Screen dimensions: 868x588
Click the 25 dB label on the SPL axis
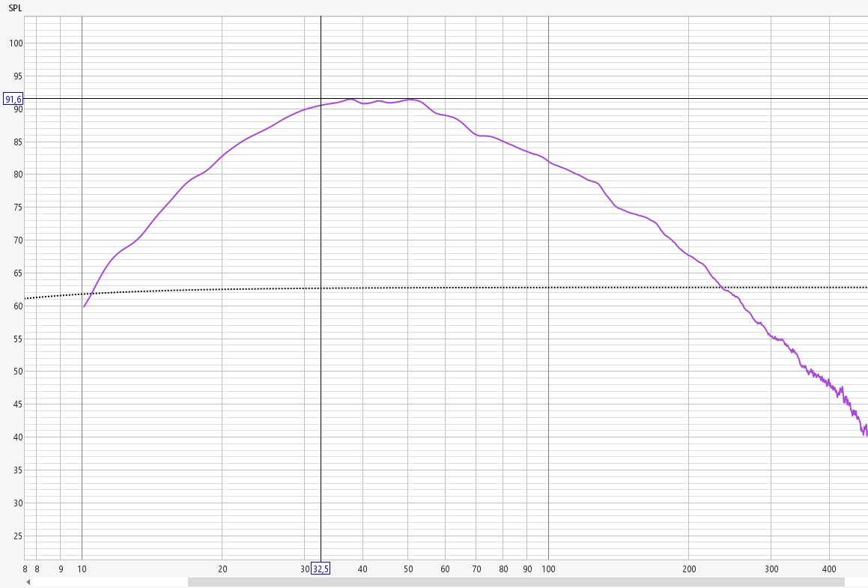pos(13,536)
